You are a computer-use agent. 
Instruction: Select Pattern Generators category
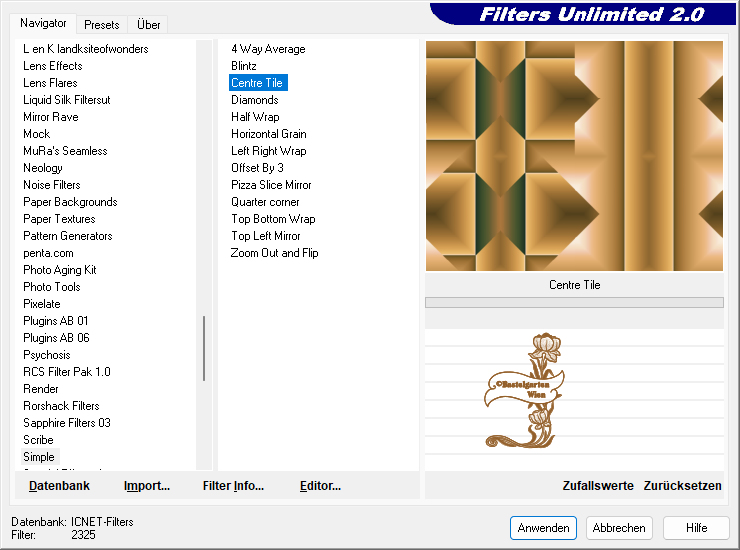67,236
